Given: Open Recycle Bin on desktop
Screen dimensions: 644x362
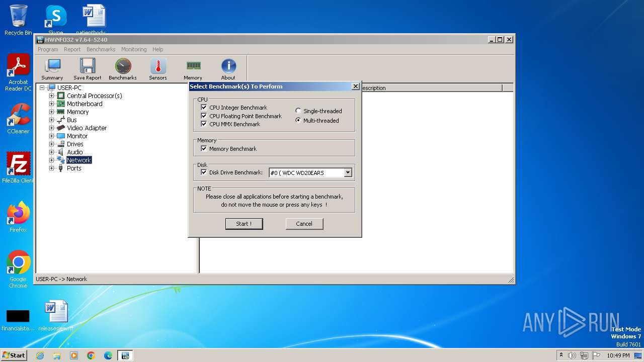Looking at the screenshot, I should pyautogui.click(x=18, y=20).
